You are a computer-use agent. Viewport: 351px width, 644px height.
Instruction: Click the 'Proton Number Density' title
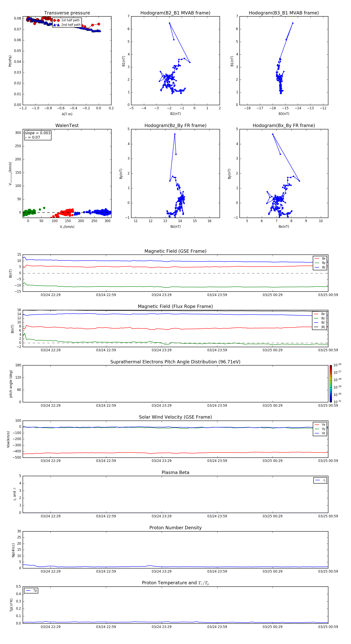[x=175, y=528]
